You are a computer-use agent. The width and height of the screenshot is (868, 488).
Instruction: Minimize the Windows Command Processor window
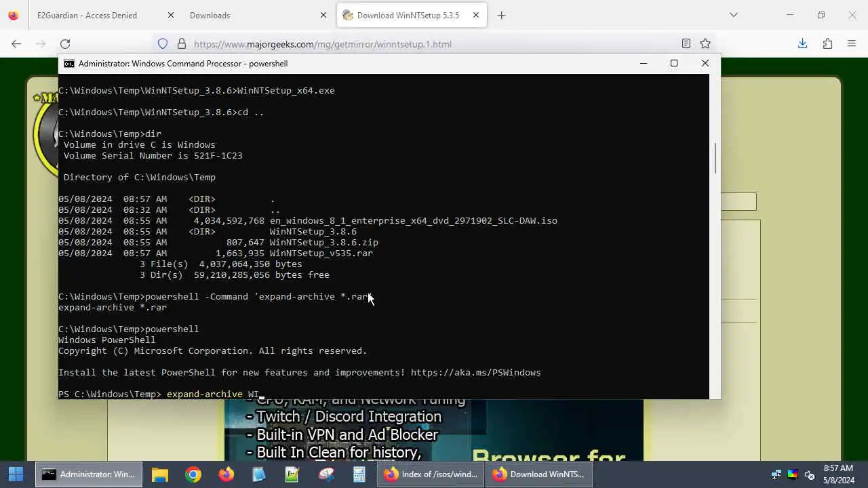(x=644, y=63)
